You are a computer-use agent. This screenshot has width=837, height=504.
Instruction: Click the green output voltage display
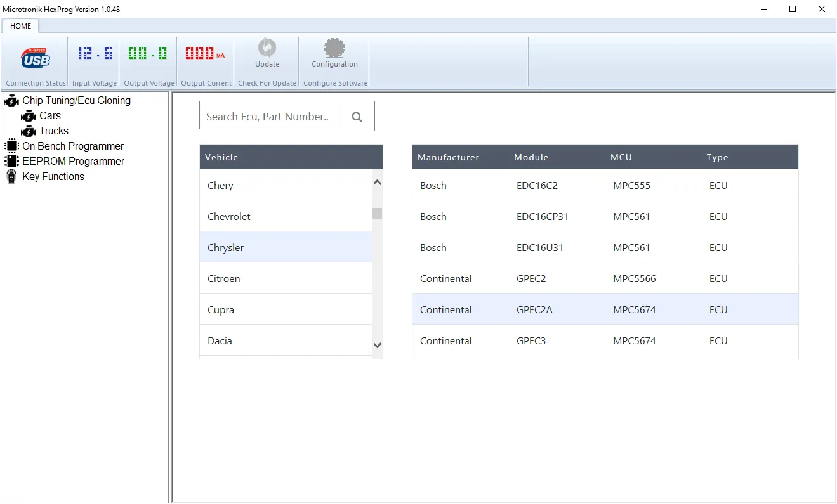148,53
